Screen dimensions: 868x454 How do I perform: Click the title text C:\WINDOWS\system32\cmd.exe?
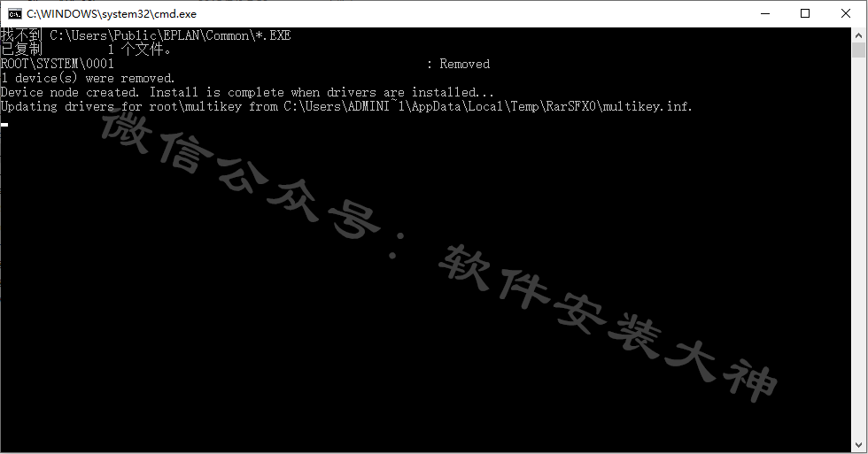[112, 14]
